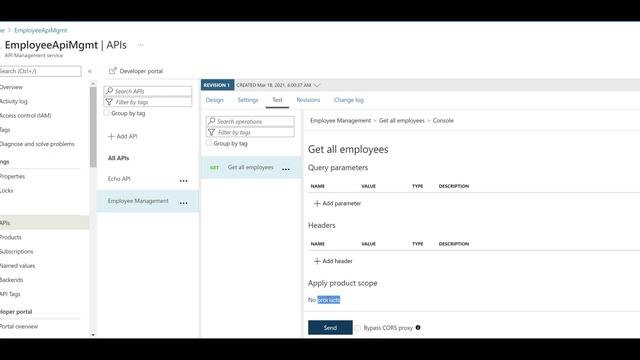Screen dimensions: 640x360
Task: Open ellipsis menu for Employee Management API
Action: (184, 203)
